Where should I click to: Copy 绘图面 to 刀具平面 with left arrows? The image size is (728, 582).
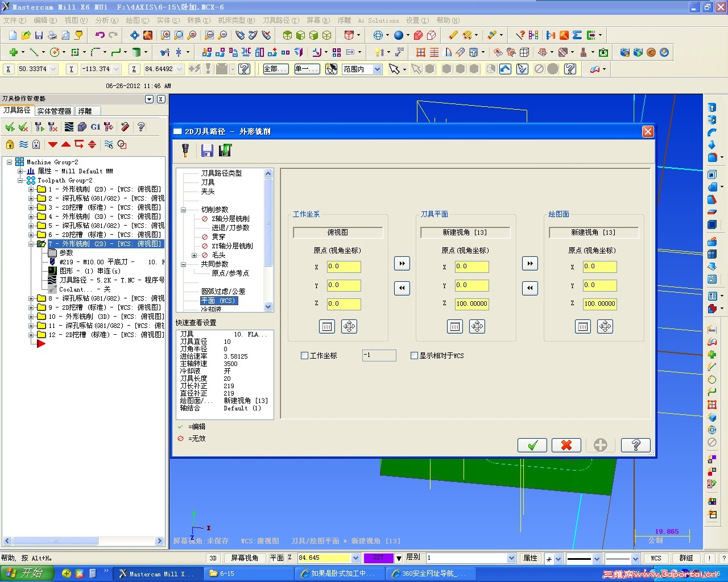[530, 288]
